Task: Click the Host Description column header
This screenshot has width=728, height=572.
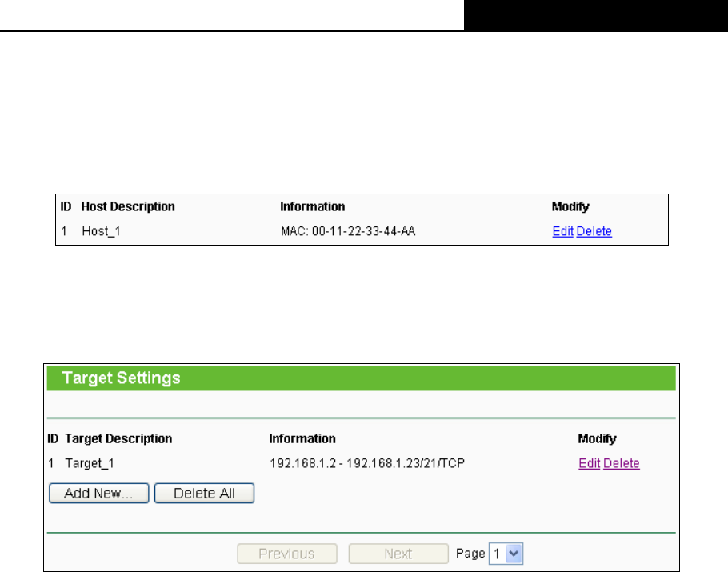Action: click(x=128, y=206)
